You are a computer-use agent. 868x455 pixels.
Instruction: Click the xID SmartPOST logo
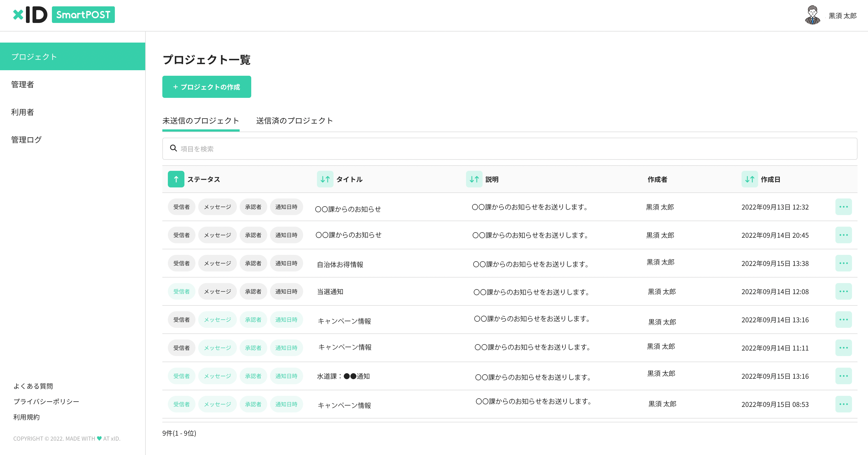click(x=64, y=15)
